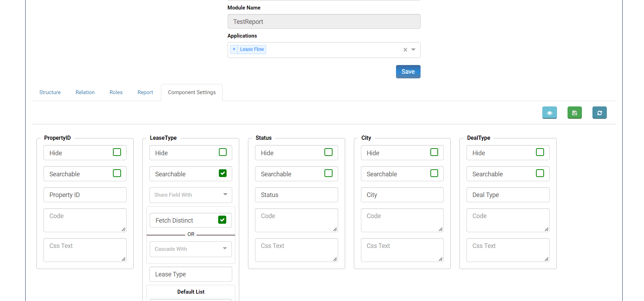Enable Searchable for City
This screenshot has width=644, height=301.
click(x=434, y=173)
